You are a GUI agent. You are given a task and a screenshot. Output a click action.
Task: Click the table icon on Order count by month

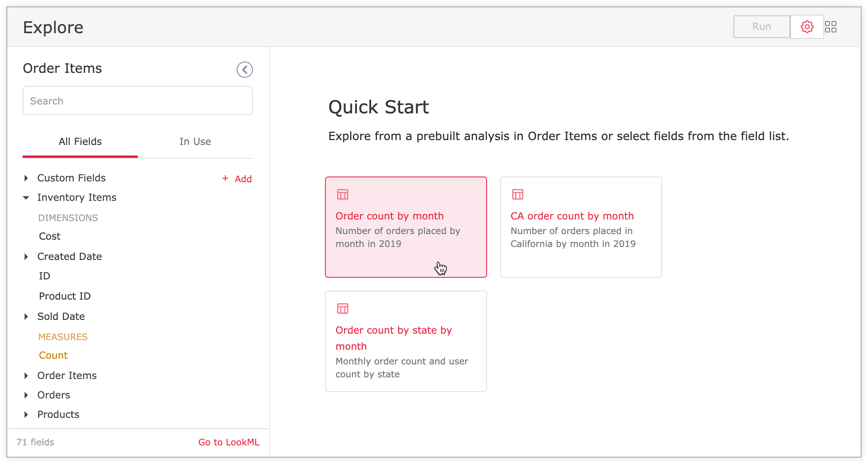point(342,194)
